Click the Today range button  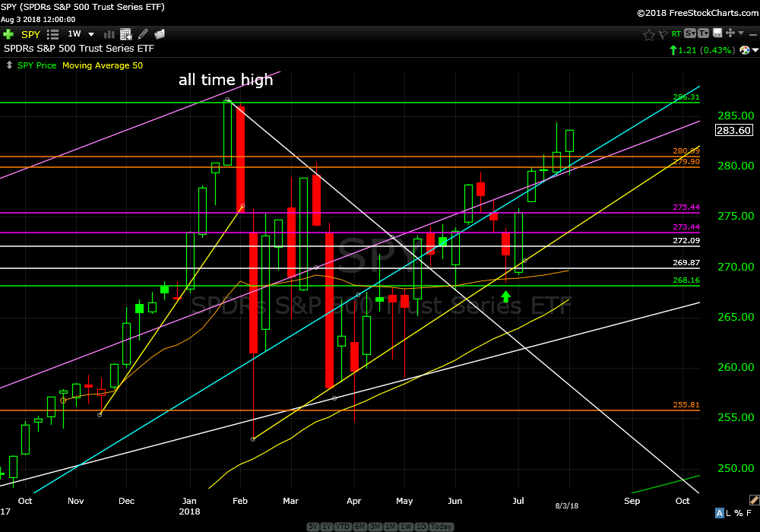pyautogui.click(x=441, y=527)
